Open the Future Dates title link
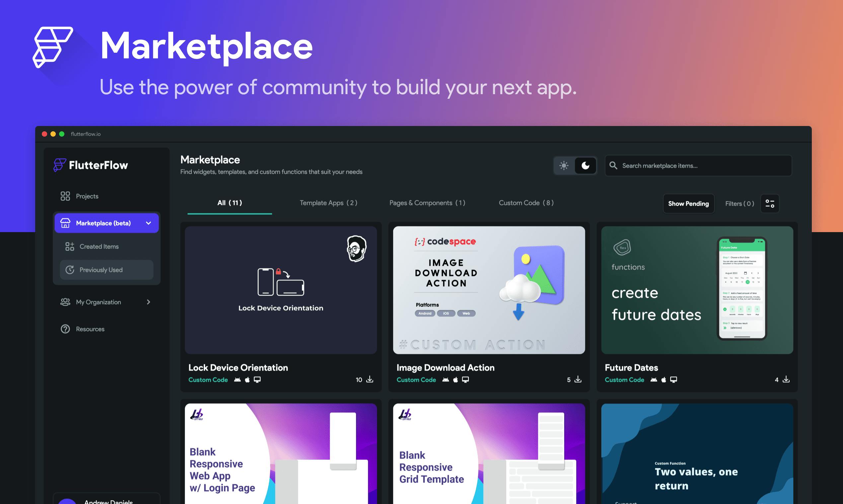The width and height of the screenshot is (843, 504). 631,367
